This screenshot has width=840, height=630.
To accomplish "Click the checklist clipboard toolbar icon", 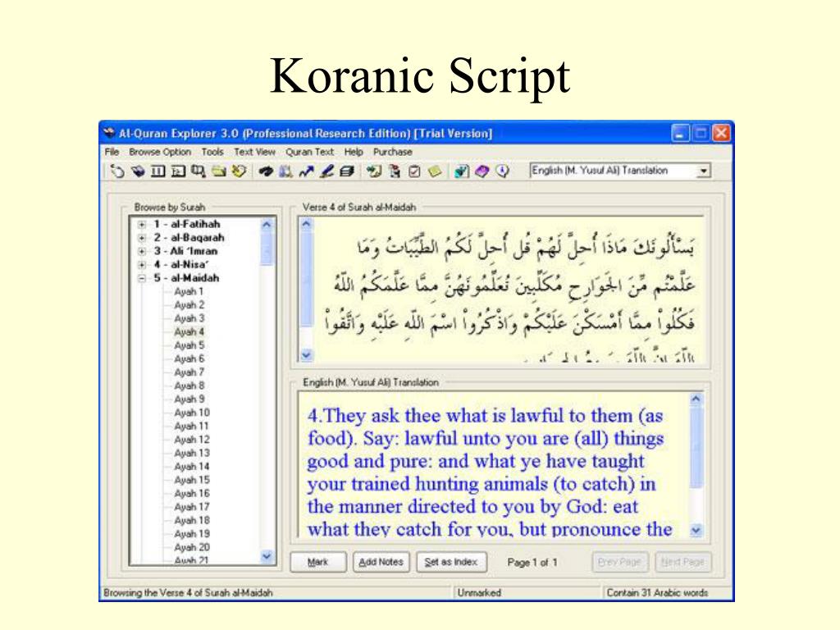I will point(414,171).
